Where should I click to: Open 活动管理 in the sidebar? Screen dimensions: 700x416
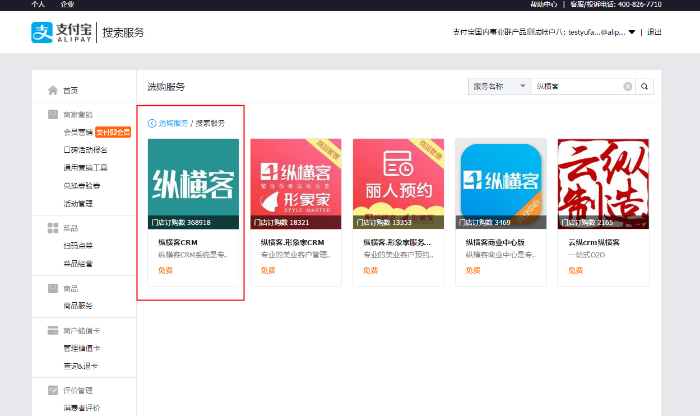click(x=78, y=204)
